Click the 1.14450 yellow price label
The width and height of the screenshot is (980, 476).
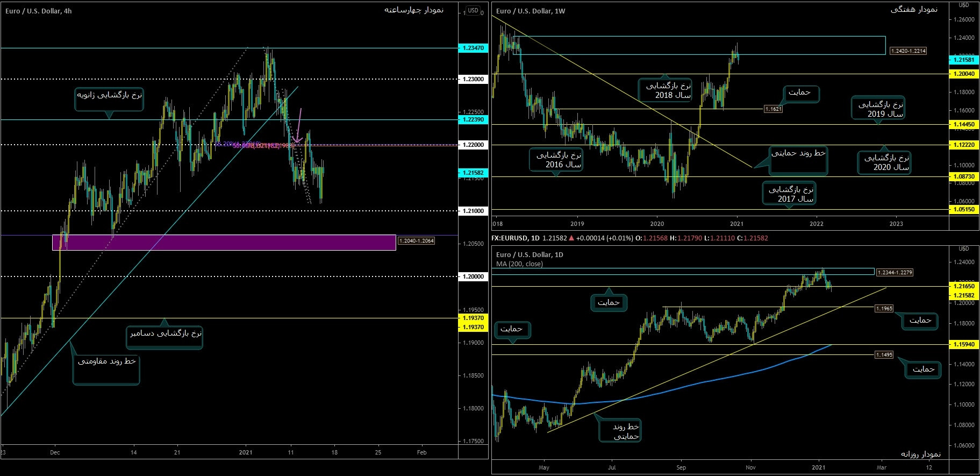pyautogui.click(x=963, y=124)
